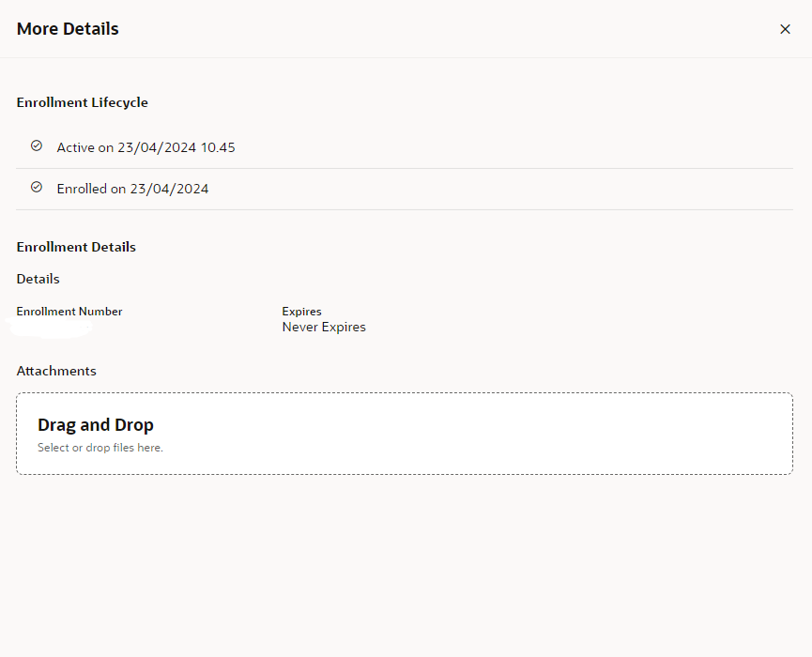Click the Details subsection label
Screen dimensions: 812x657
point(38,279)
